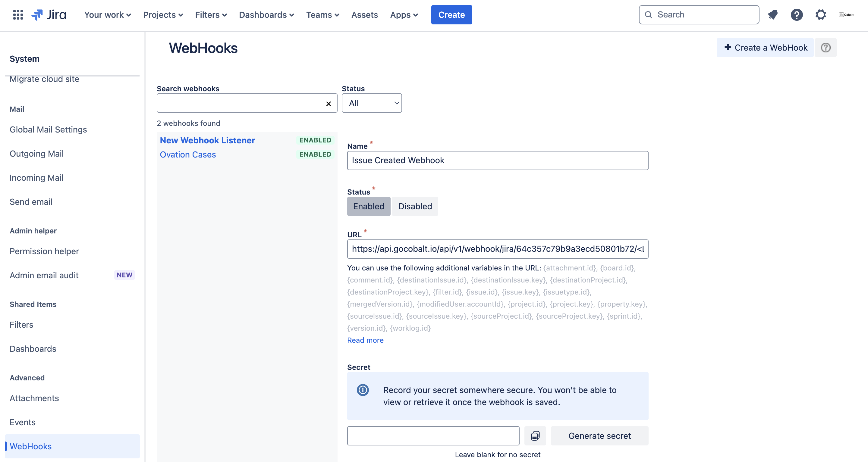
Task: Open the Assets menu item
Action: (x=365, y=15)
